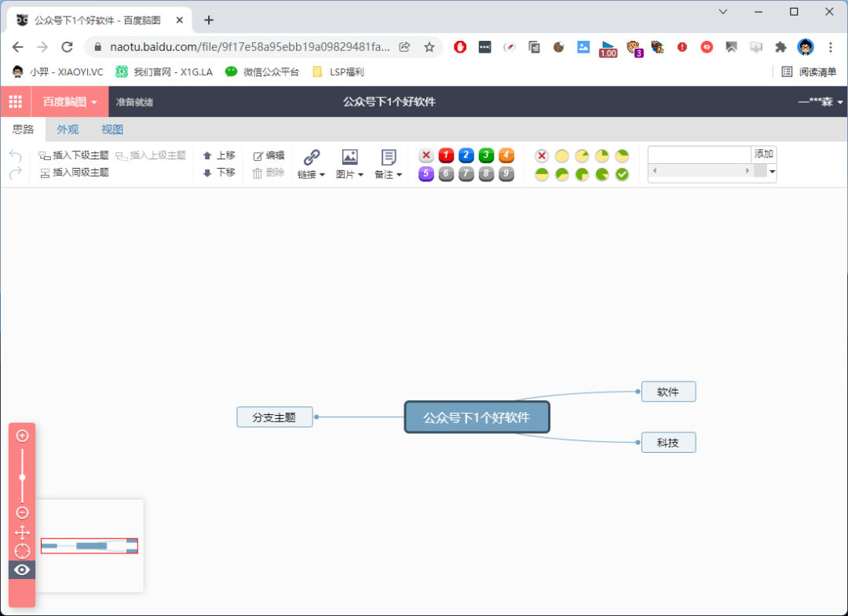Switch to the 视图 tab
The height and width of the screenshot is (616, 848).
click(x=112, y=129)
